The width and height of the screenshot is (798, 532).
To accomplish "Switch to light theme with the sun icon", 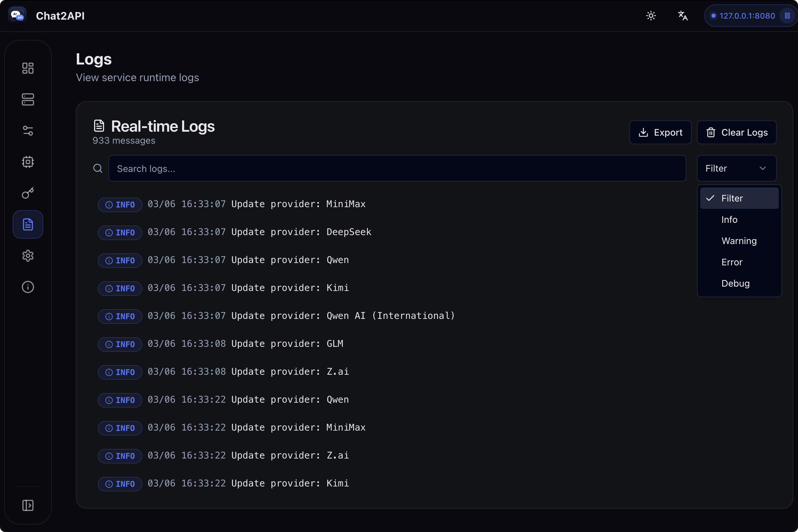I will tap(651, 16).
